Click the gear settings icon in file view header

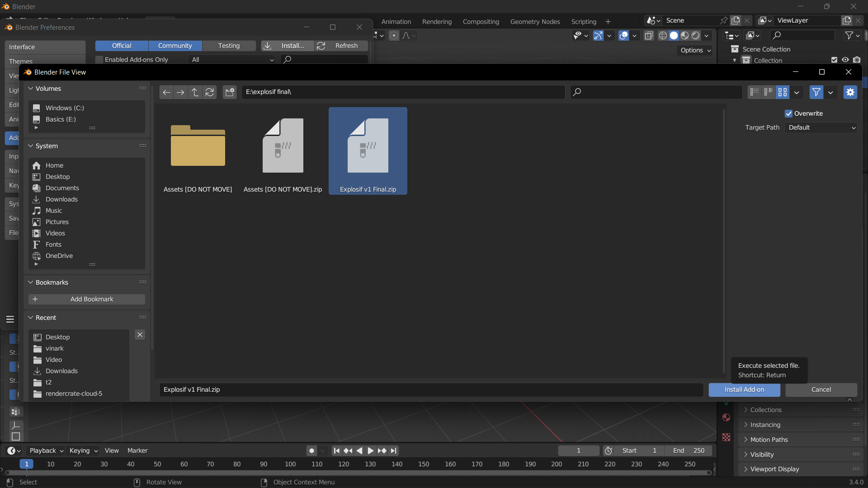pos(850,92)
